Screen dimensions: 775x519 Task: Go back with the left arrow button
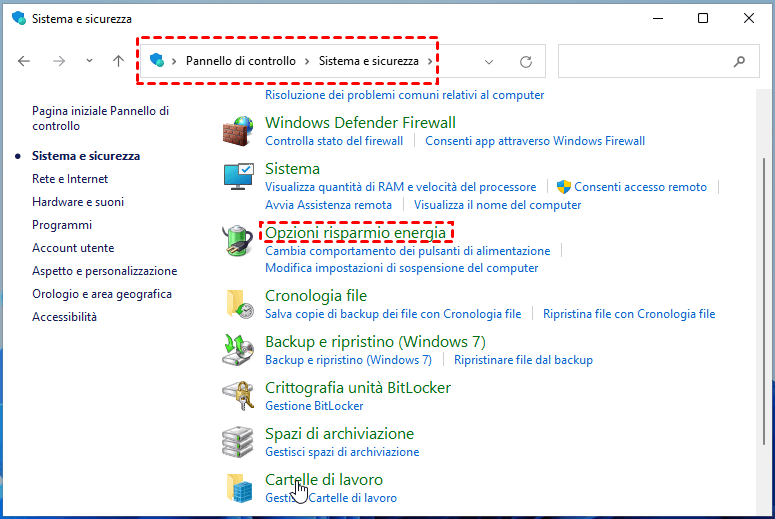tap(24, 61)
